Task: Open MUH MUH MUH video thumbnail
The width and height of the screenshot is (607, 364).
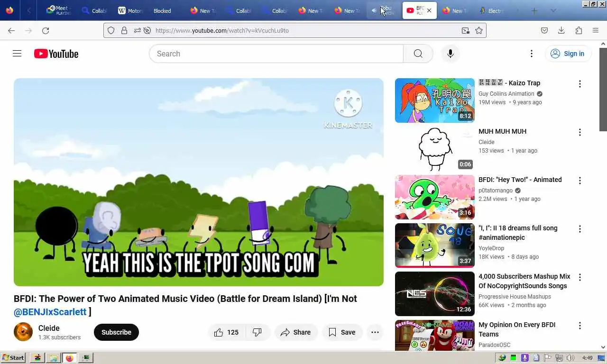Action: coord(435,149)
